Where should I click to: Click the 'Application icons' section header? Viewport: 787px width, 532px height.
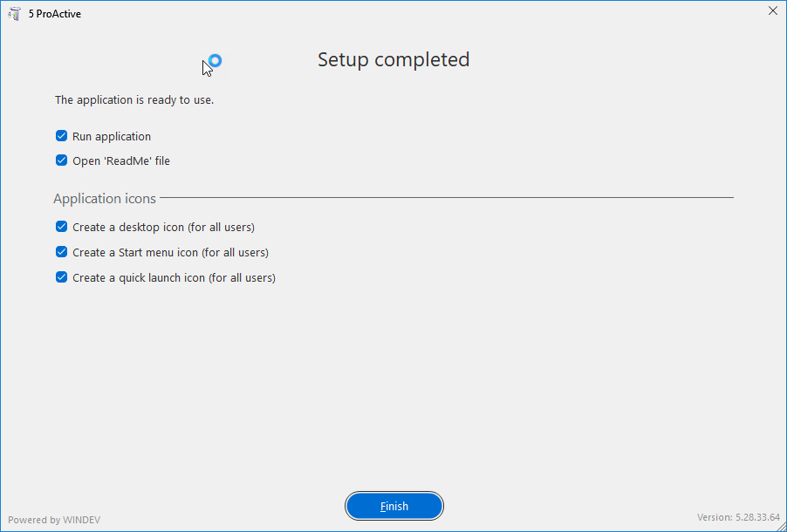pos(105,199)
